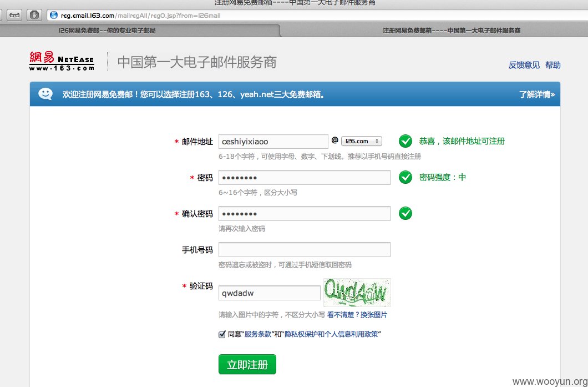The image size is (588, 387).
Task: Click the 立即注册 button
Action: [x=247, y=364]
